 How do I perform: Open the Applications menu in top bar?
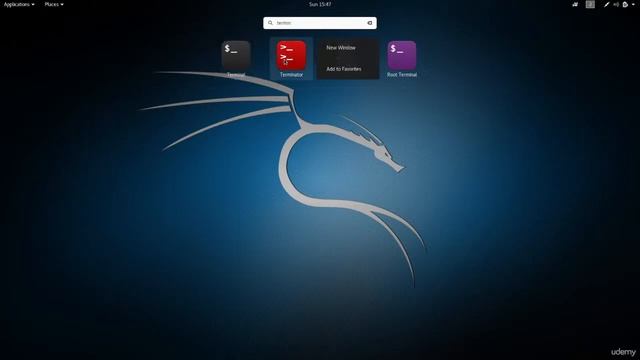pyautogui.click(x=19, y=4)
